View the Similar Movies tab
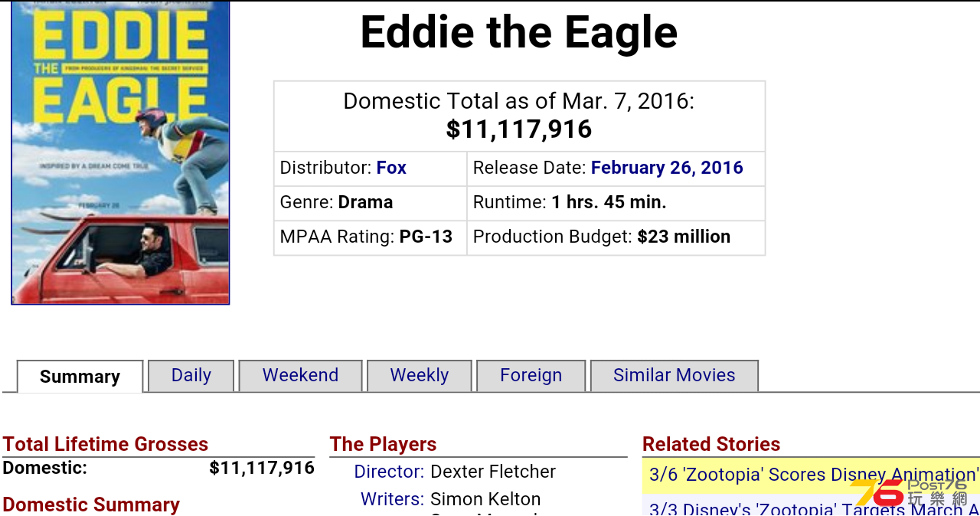 [x=674, y=376]
